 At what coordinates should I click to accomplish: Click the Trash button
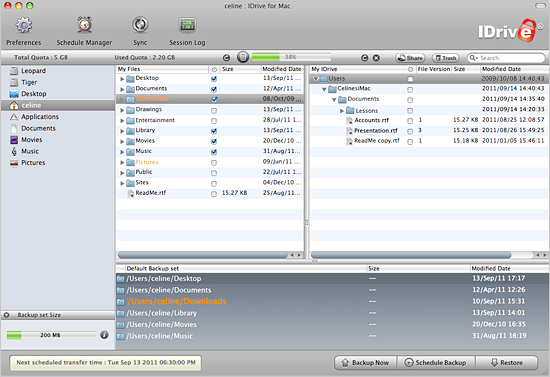(x=445, y=58)
